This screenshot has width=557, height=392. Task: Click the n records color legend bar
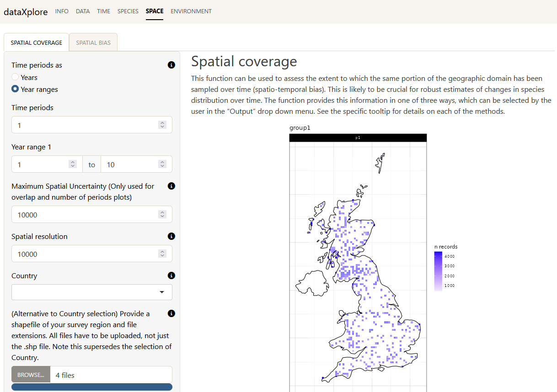[438, 271]
